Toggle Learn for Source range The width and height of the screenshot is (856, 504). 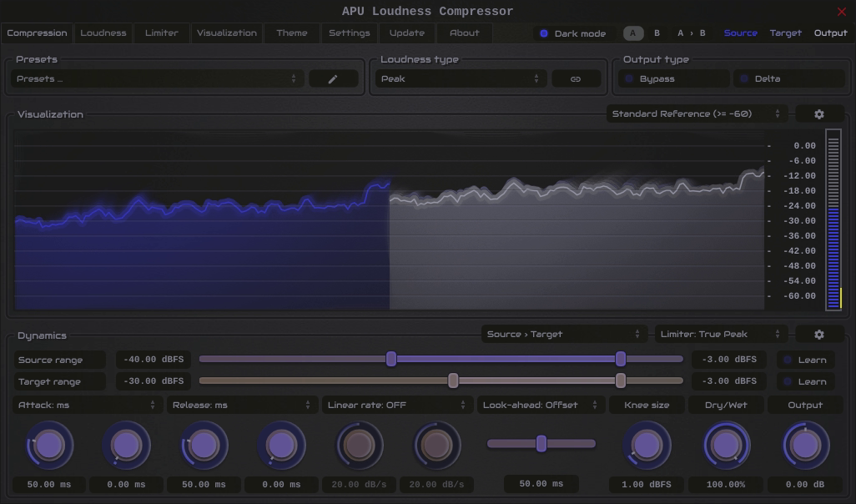[x=805, y=360]
